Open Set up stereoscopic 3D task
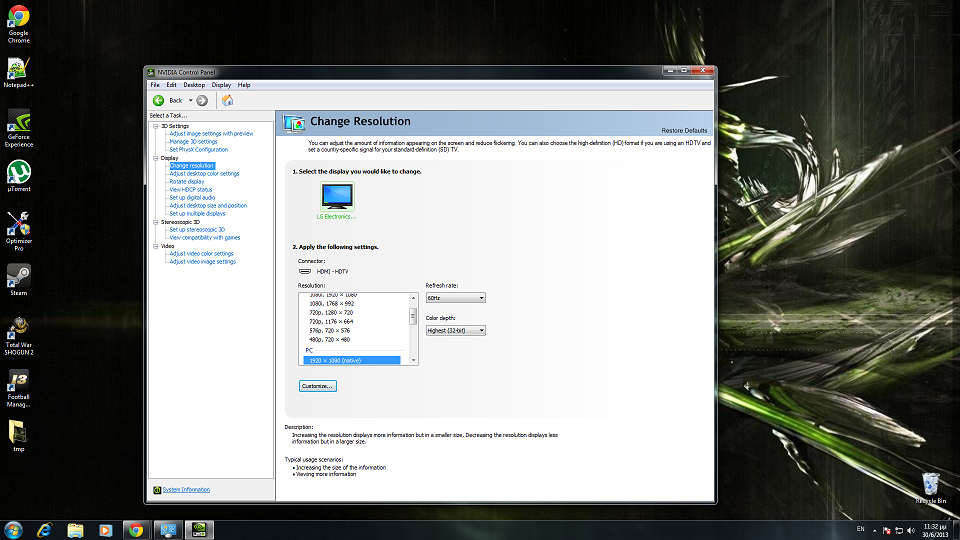Viewport: 960px width, 540px height. tap(197, 230)
